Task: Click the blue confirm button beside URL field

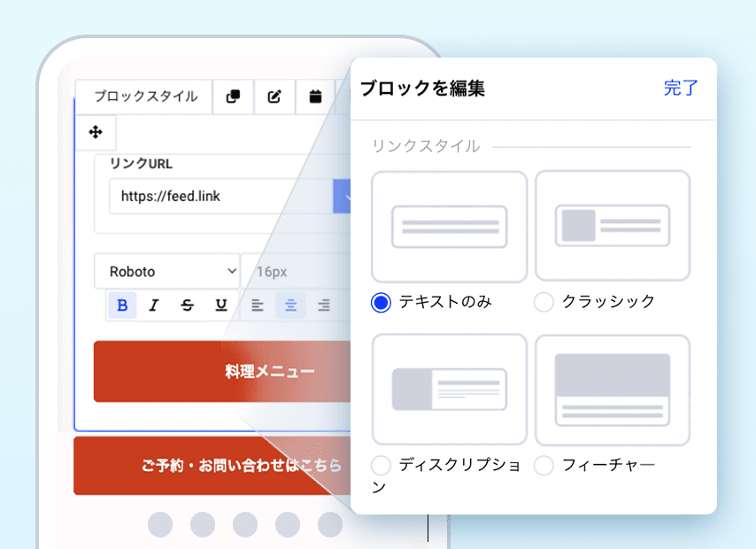Action: pos(342,197)
